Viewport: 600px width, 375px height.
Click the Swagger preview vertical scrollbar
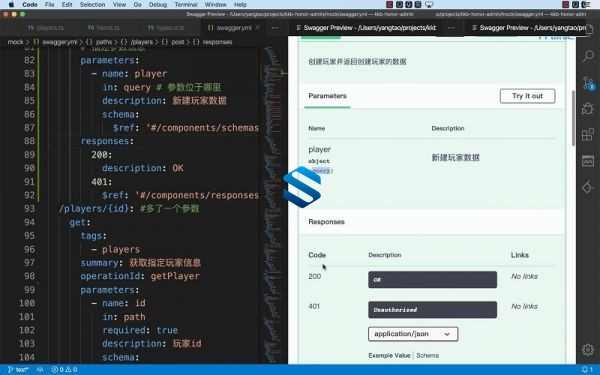[573, 118]
